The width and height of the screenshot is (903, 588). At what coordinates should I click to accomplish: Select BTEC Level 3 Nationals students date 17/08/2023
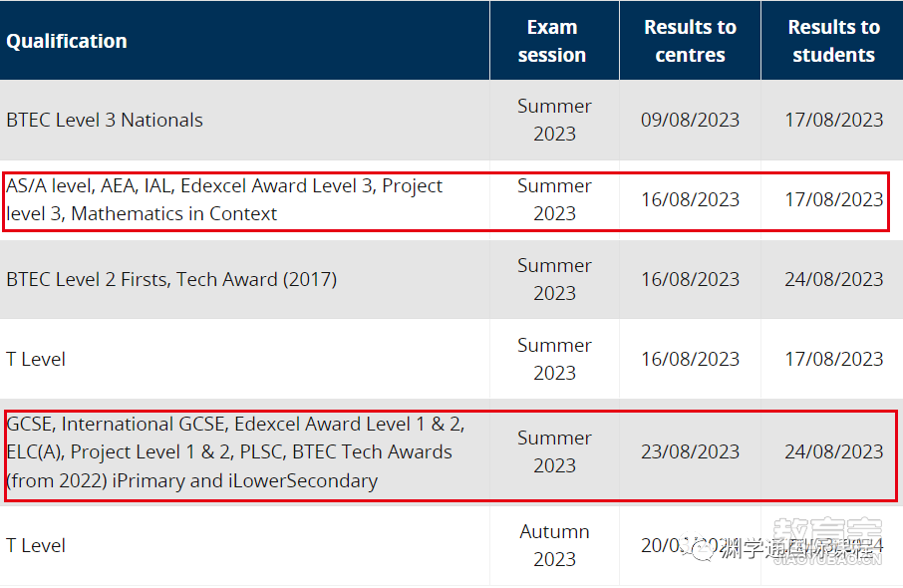coord(833,120)
